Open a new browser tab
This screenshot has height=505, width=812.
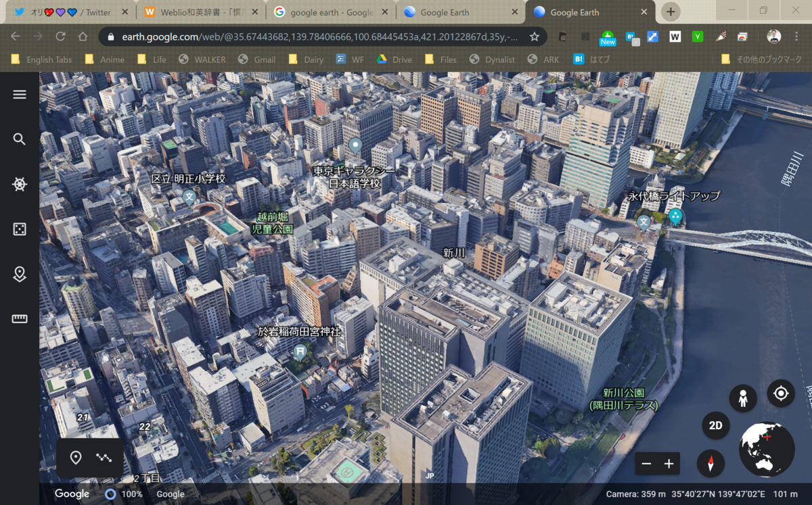pos(670,11)
